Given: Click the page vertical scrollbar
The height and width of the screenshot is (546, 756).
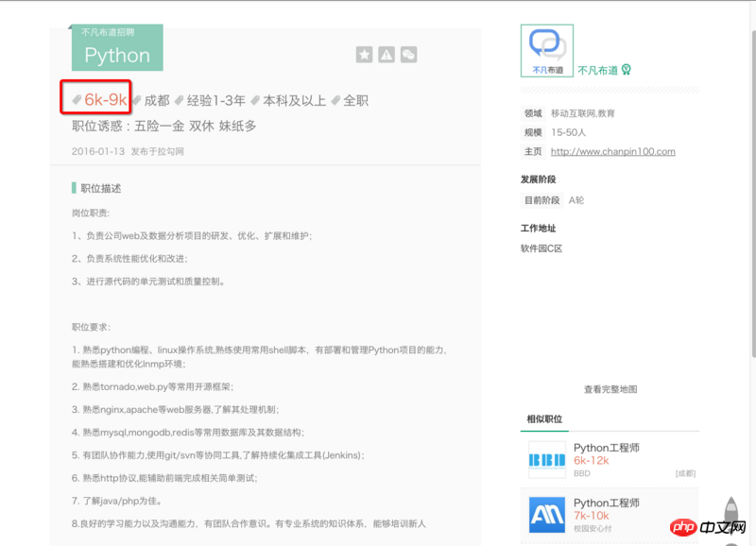Looking at the screenshot, I should pyautogui.click(x=753, y=193).
